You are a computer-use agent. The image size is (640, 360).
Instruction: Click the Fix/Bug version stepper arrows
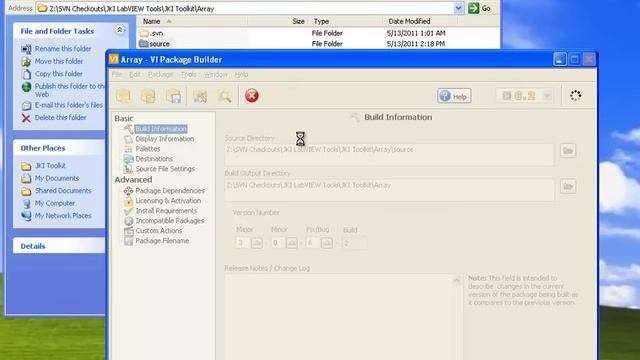(x=327, y=243)
